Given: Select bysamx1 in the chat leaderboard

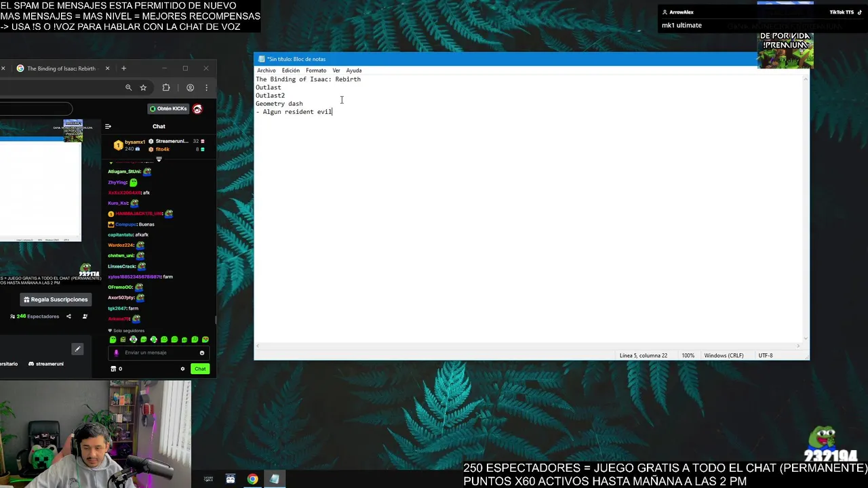Looking at the screenshot, I should pos(135,142).
